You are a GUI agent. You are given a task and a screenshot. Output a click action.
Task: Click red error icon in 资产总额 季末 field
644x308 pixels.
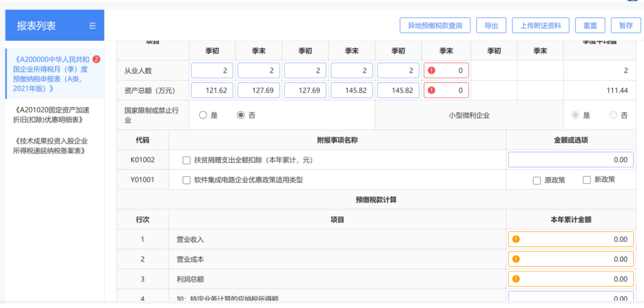coord(432,91)
